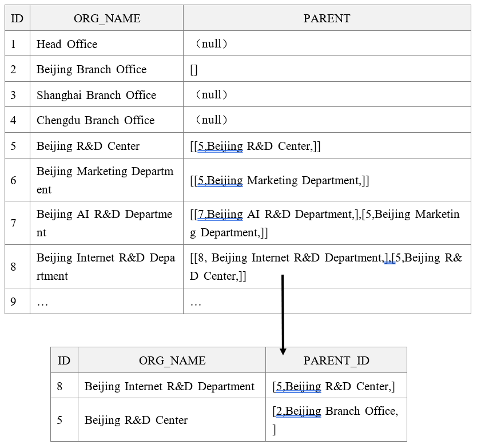Click the ID header of the lower table
This screenshot has width=477, height=448.
click(x=64, y=360)
